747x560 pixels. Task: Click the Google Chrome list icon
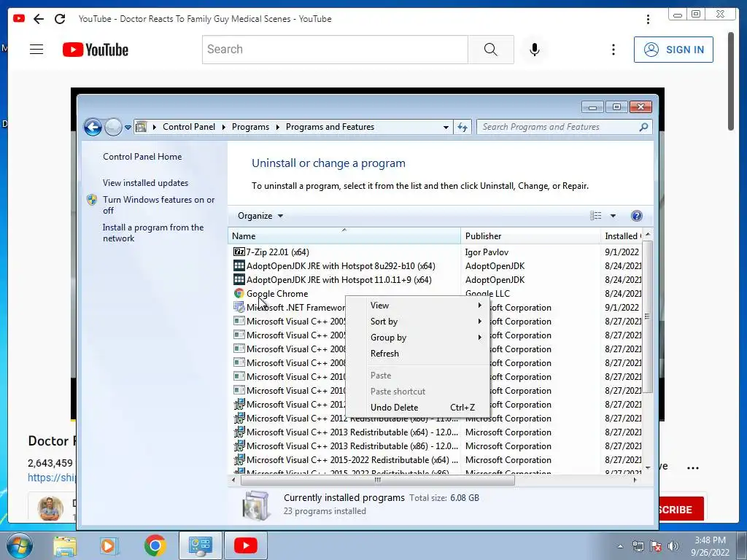tap(239, 293)
